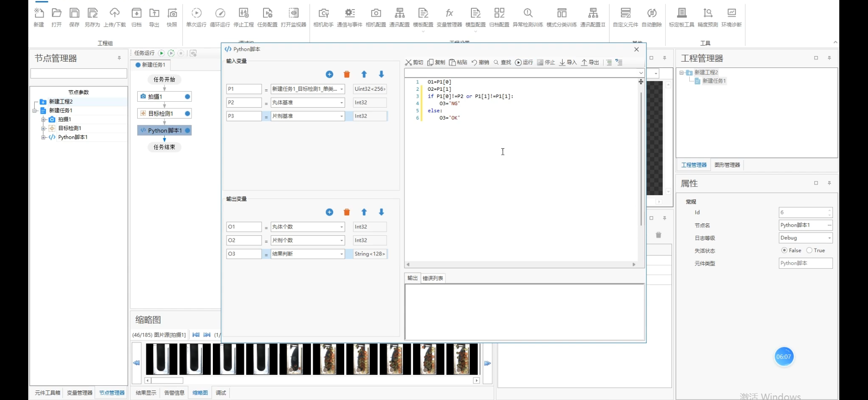
Task: Open O2 片剂个数 dropdown
Action: click(341, 240)
